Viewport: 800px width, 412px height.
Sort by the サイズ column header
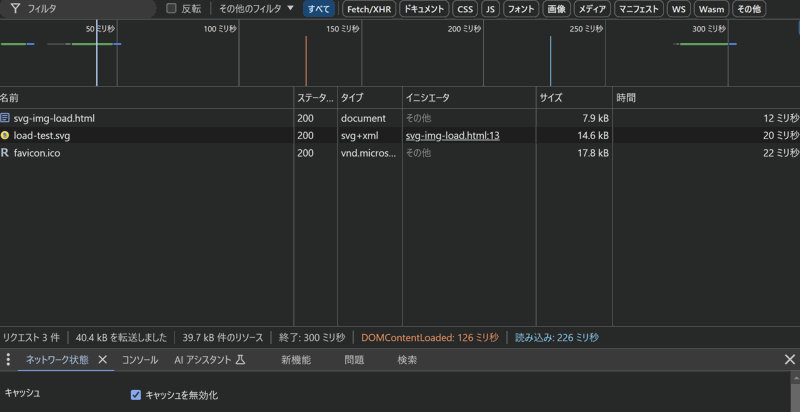click(x=551, y=98)
